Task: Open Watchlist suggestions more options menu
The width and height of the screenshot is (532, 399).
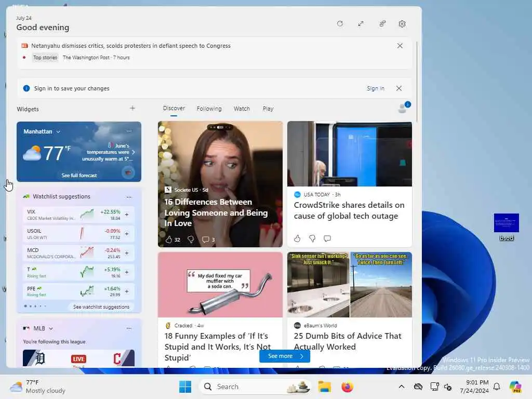Action: coord(129,197)
